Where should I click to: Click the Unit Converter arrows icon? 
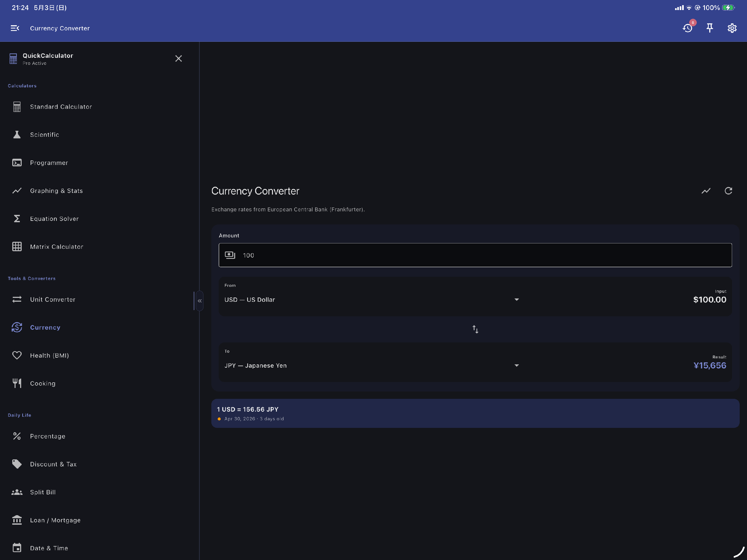[17, 300]
